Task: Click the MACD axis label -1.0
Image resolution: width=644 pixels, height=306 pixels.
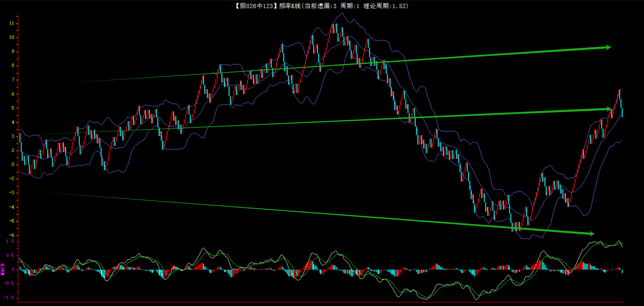Action: pyautogui.click(x=9, y=297)
